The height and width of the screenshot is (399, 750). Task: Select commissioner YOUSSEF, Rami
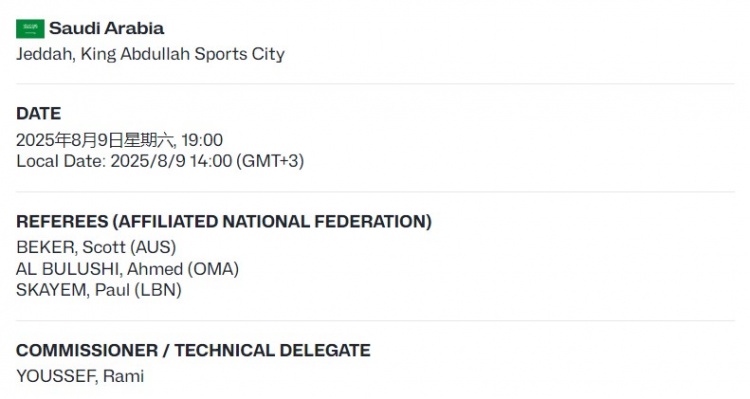(80, 376)
